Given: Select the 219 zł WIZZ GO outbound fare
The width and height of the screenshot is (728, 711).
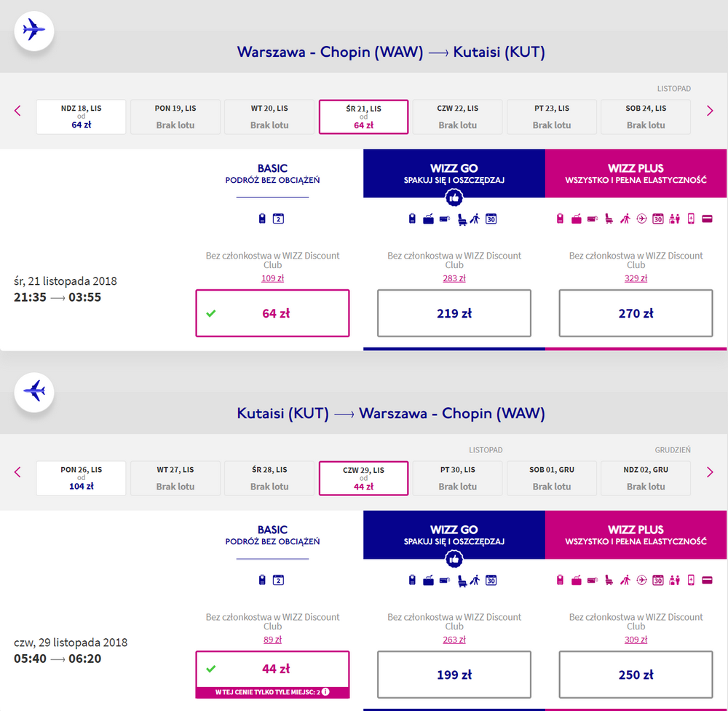Looking at the screenshot, I should [x=454, y=313].
